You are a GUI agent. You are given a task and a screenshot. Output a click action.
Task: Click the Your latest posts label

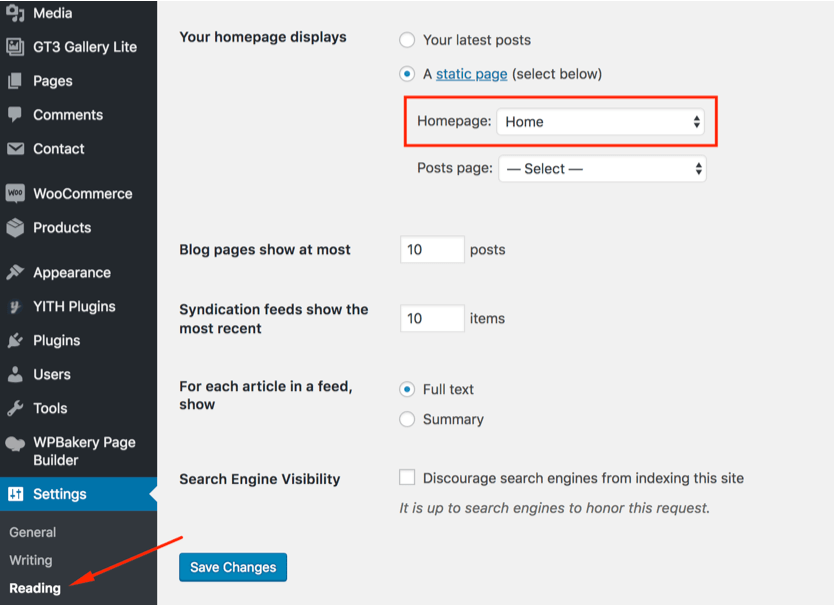tap(477, 40)
